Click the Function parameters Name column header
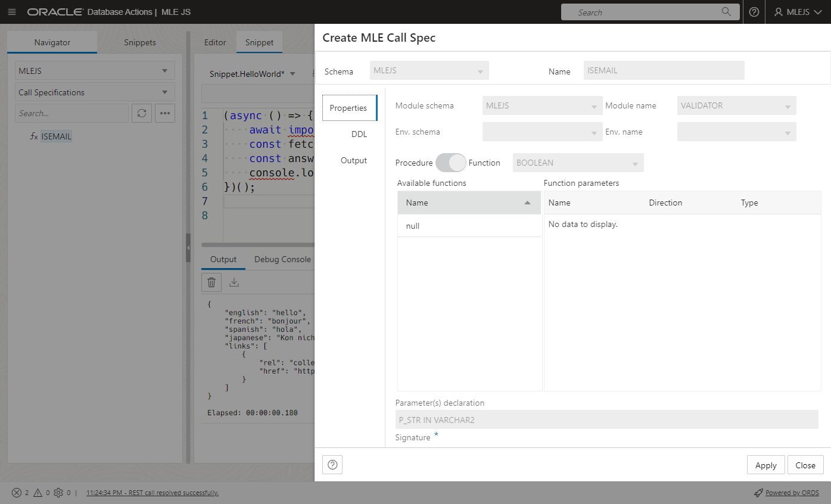This screenshot has height=504, width=831. pyautogui.click(x=559, y=203)
